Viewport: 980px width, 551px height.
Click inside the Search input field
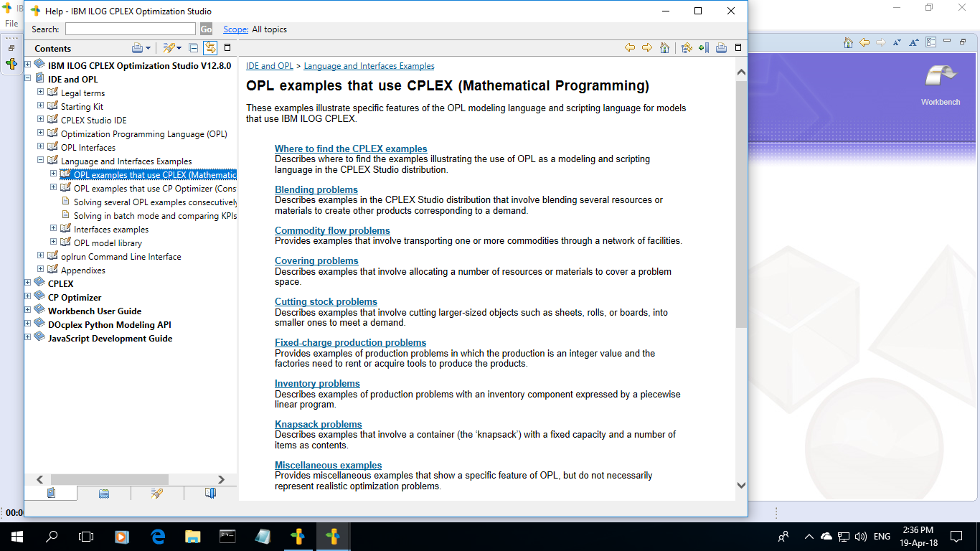129,29
